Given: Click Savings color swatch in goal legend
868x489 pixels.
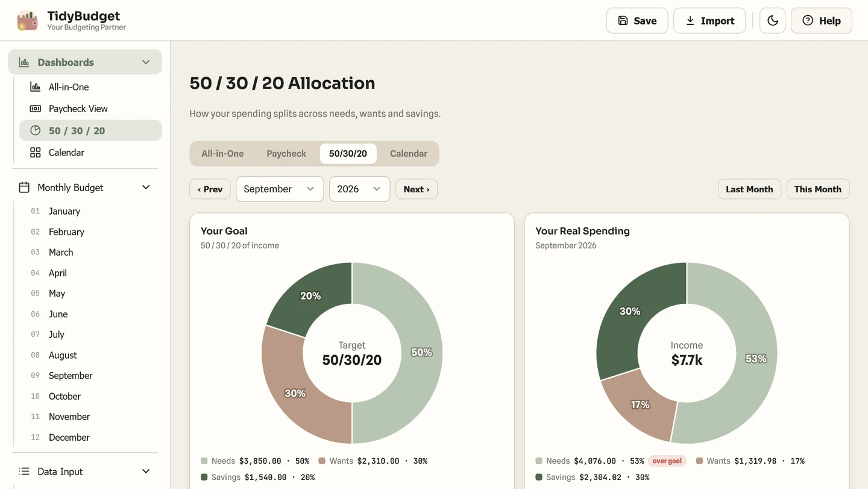Looking at the screenshot, I should click(204, 477).
